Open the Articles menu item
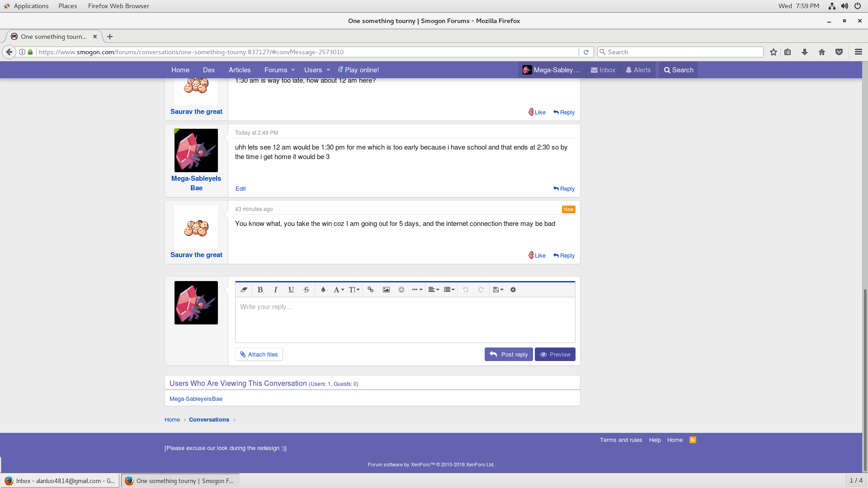 click(x=239, y=70)
